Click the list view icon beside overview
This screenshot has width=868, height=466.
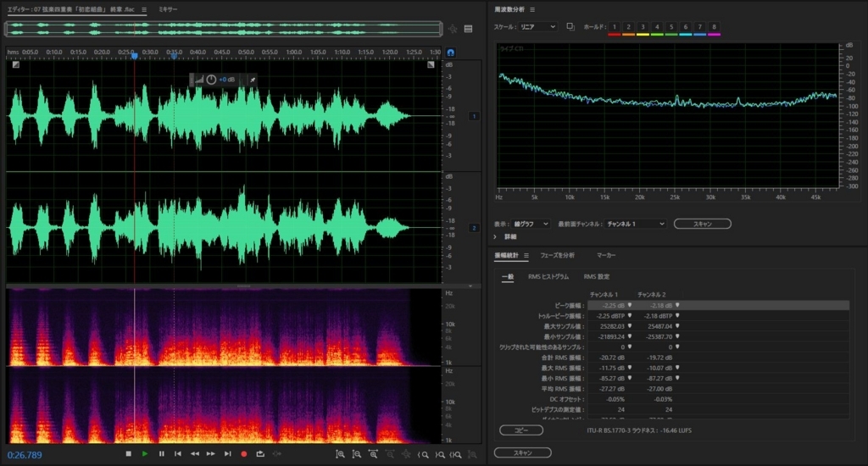468,29
